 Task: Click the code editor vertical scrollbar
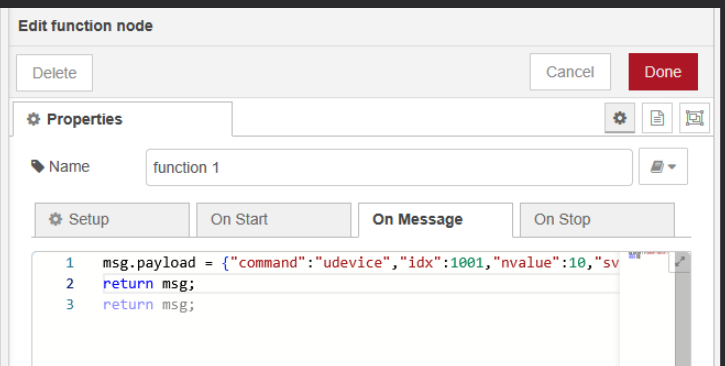683,319
